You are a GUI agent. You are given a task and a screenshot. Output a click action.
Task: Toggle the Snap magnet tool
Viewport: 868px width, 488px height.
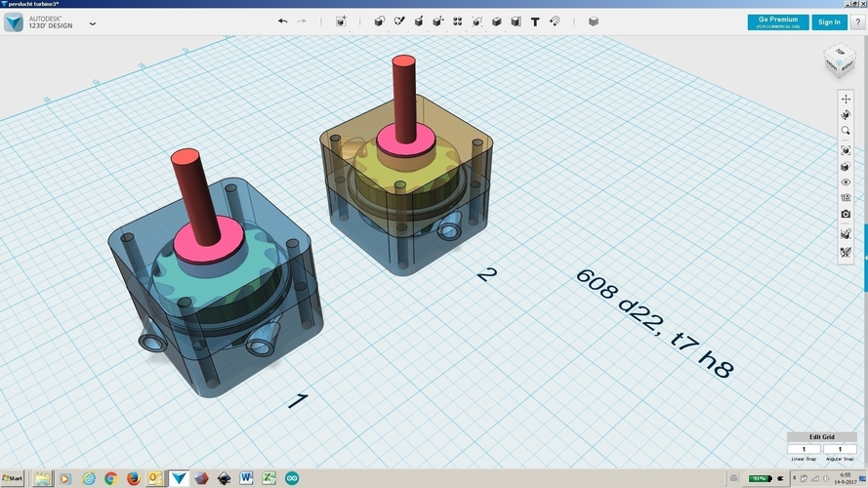[x=555, y=21]
